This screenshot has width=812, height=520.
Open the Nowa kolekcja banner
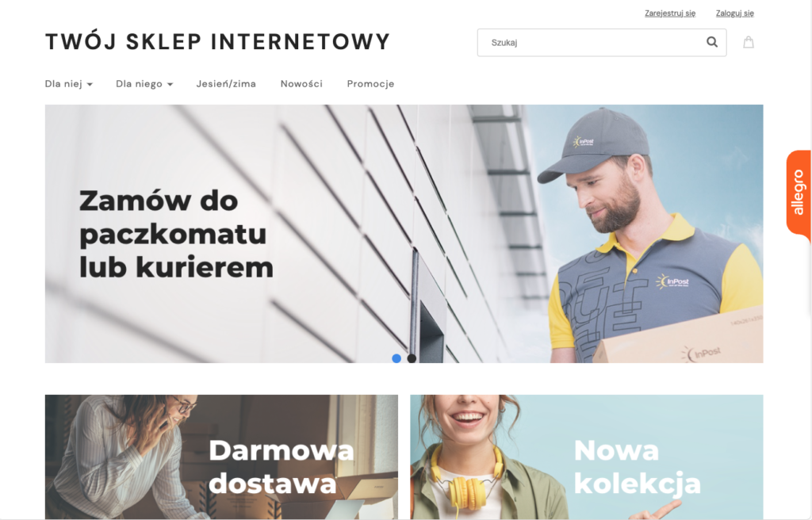(587, 457)
